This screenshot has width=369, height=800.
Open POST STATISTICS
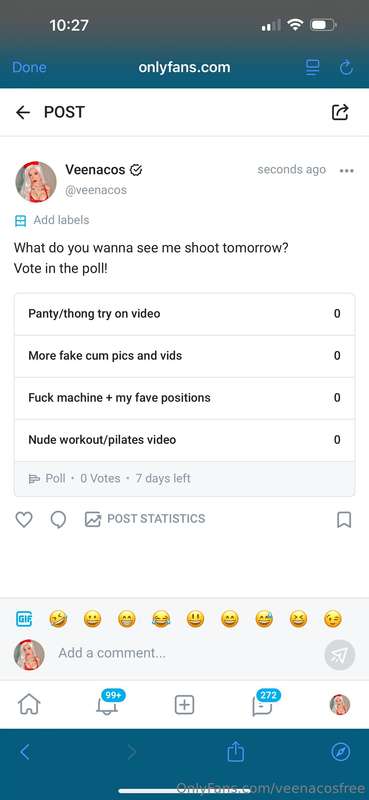pos(145,519)
